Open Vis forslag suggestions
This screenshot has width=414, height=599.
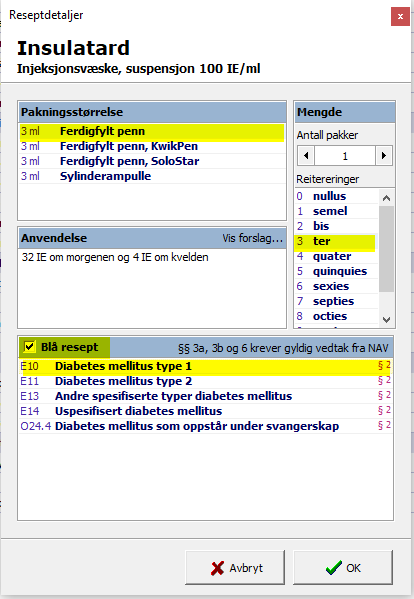252,238
